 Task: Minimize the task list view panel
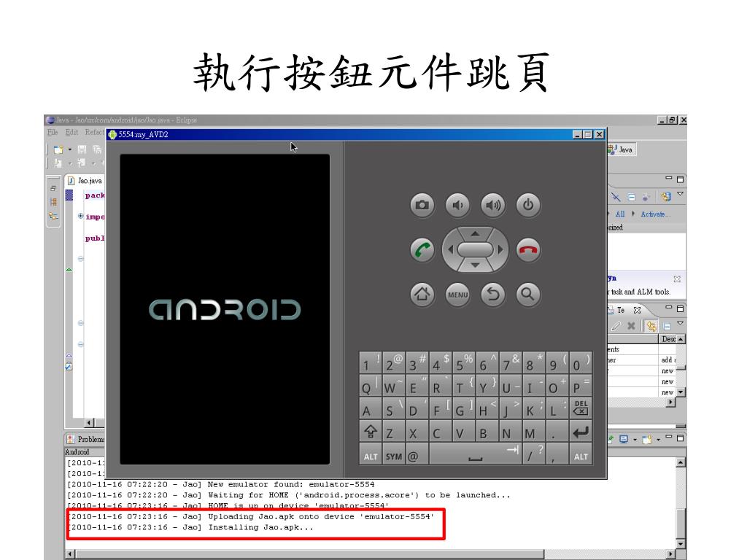pos(669,178)
